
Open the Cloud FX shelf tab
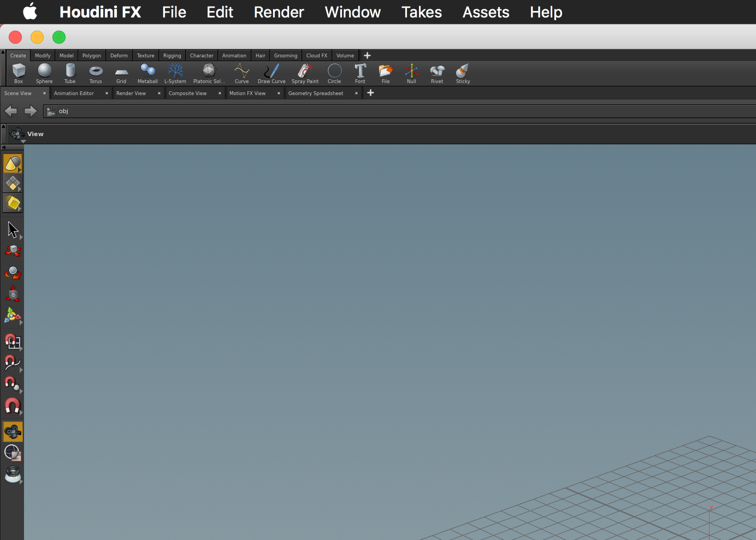click(x=317, y=55)
